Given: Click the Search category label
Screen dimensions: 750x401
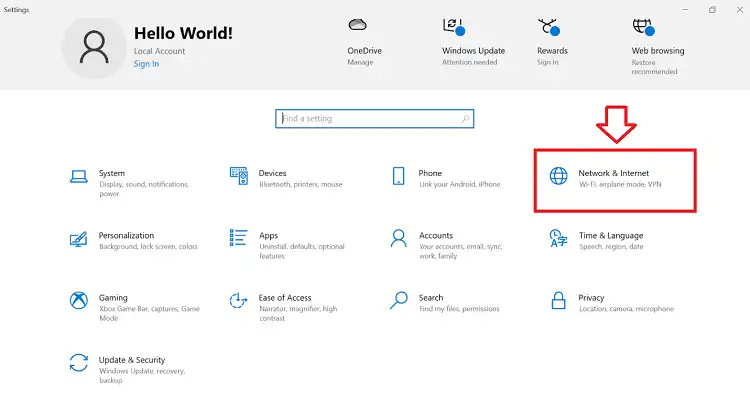Looking at the screenshot, I should click(x=431, y=298).
